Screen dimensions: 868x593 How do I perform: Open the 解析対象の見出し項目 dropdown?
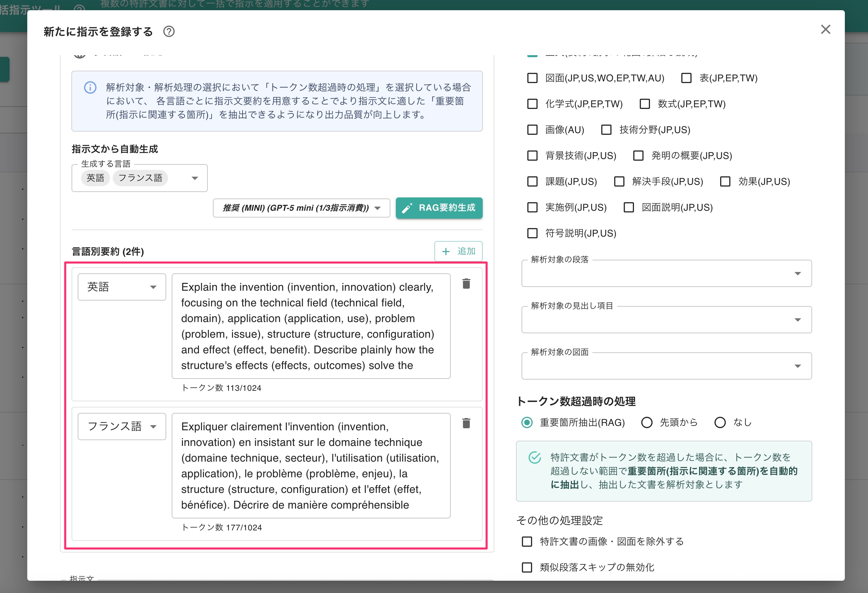[x=666, y=319]
